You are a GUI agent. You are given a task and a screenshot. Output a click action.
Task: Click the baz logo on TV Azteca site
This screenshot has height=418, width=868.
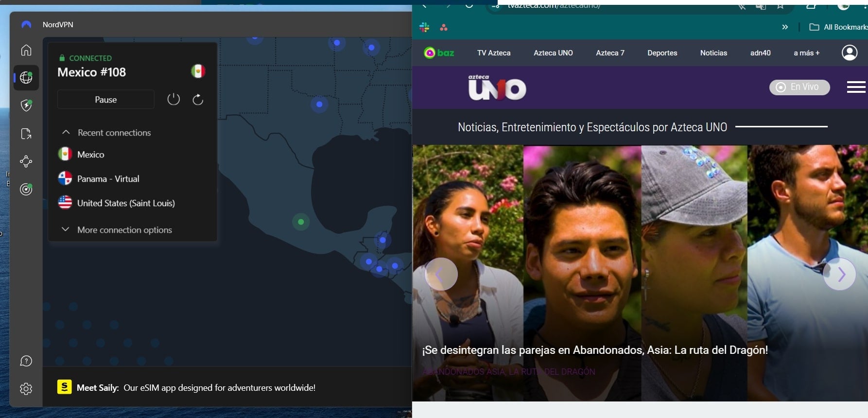439,52
